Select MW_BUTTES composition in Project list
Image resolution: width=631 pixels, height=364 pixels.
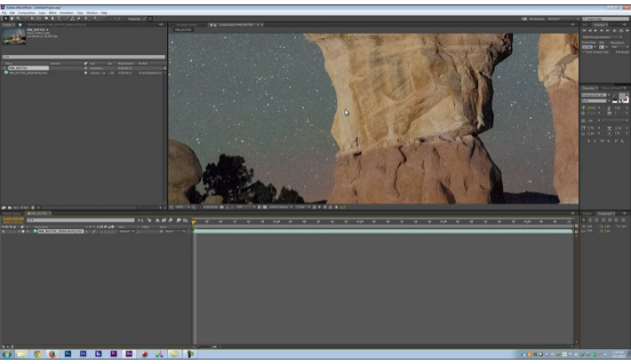tap(28, 68)
